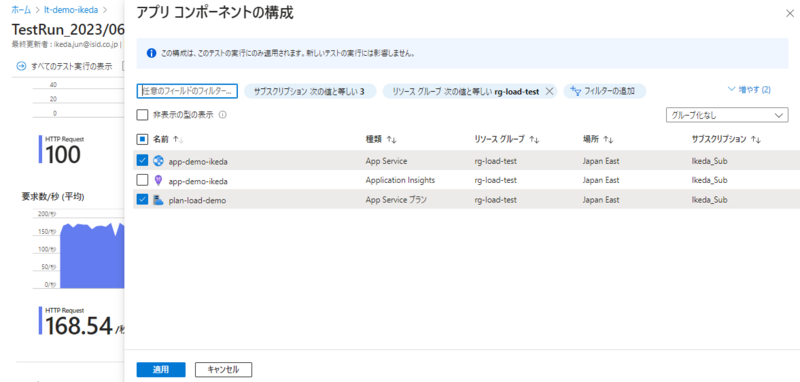Click Japan East in the Application Insights row
The image size is (800, 382).
point(601,181)
